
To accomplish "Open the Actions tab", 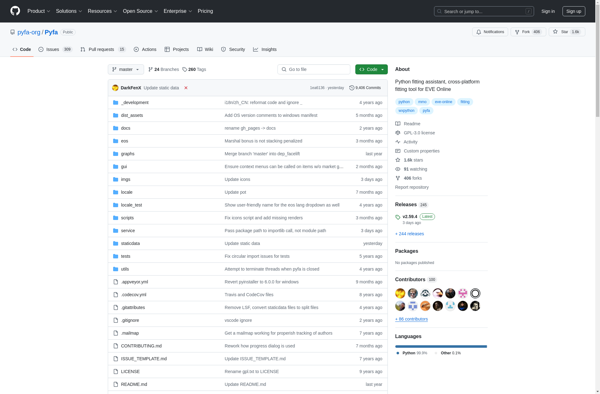I will [x=145, y=49].
